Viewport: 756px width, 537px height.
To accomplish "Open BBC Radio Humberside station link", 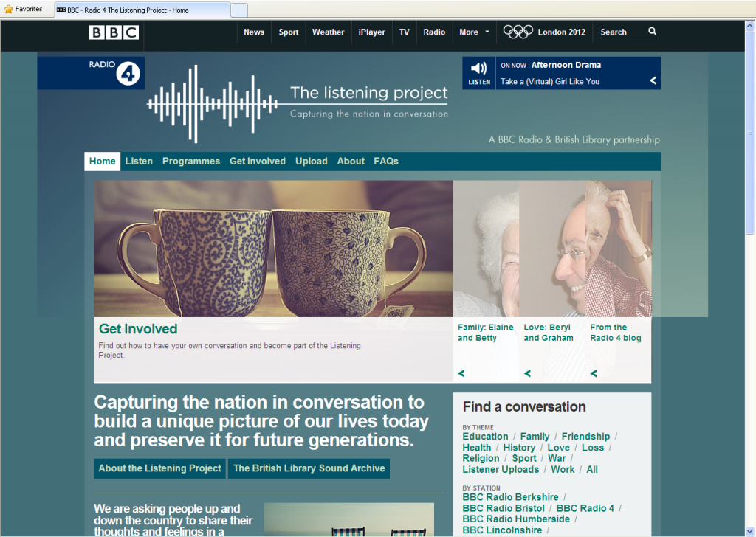I will pos(516,519).
